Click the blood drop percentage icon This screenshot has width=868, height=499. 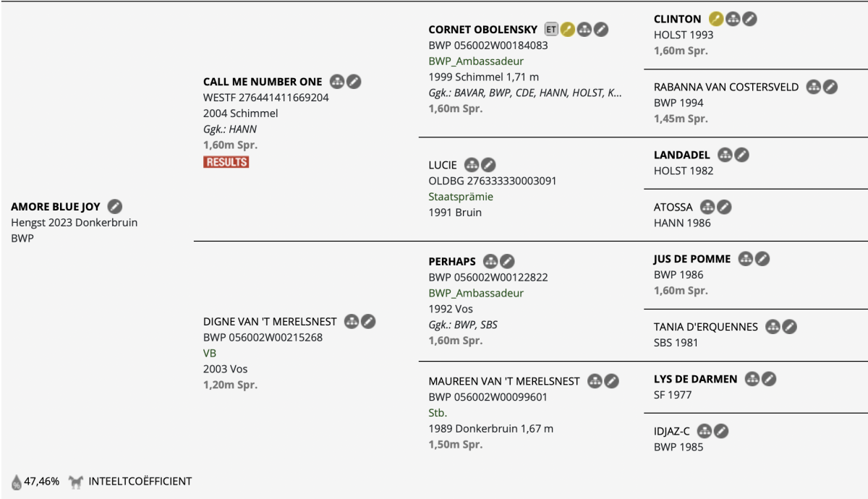16,482
